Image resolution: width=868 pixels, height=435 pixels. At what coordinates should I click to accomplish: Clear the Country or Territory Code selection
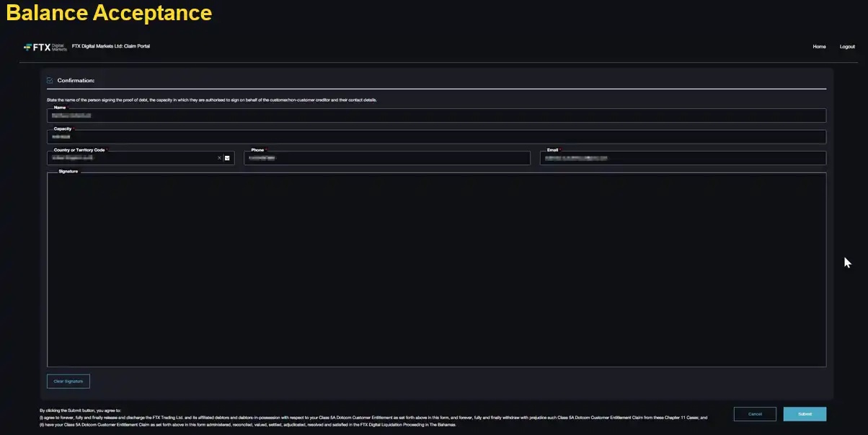click(x=219, y=157)
